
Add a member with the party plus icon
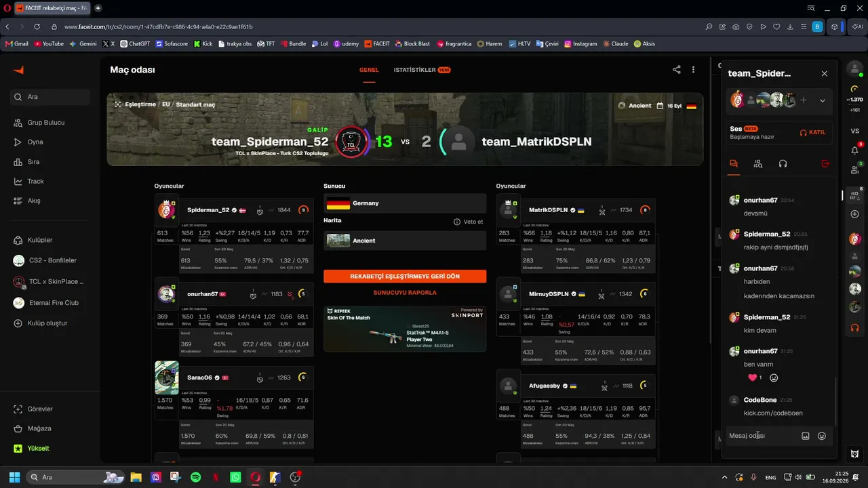(x=804, y=100)
